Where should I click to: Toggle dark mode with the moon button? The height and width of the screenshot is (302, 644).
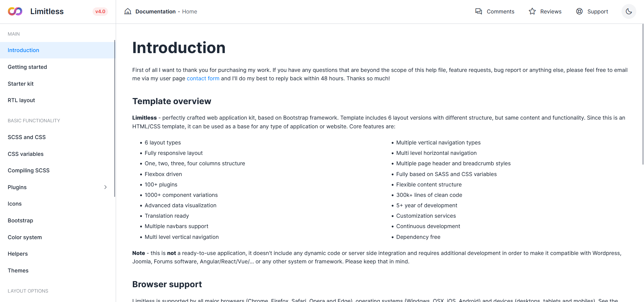click(x=629, y=11)
